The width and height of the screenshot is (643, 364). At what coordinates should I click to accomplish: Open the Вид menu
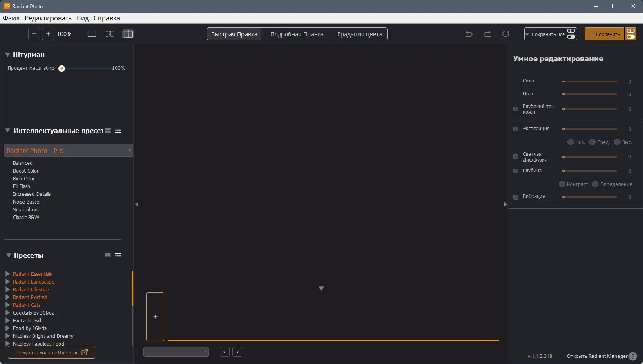coord(83,18)
